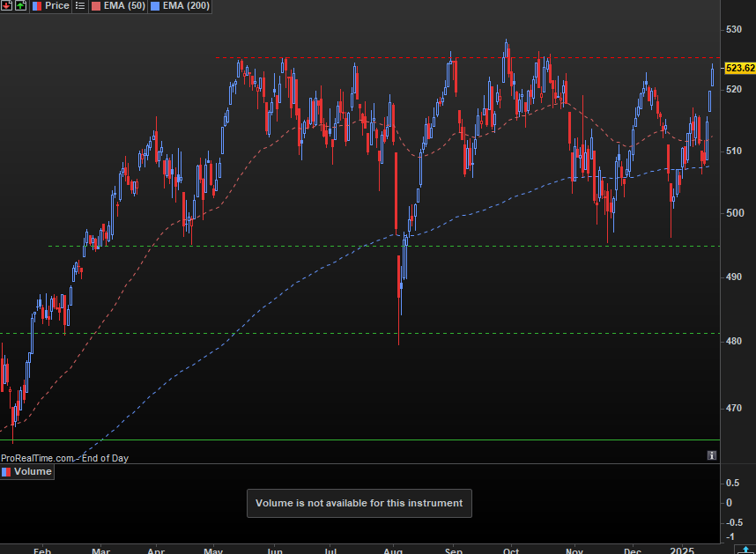Image resolution: width=756 pixels, height=554 pixels.
Task: Click the 510 price axis label
Action: (735, 151)
